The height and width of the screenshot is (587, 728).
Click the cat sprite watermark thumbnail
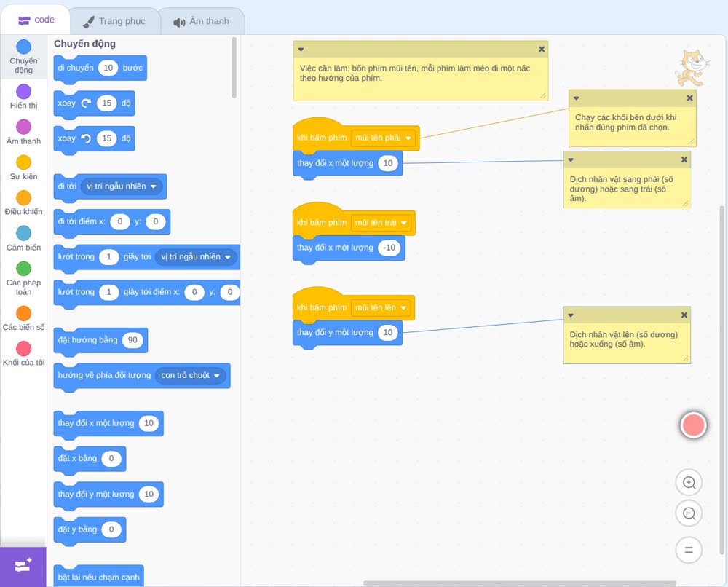[x=692, y=68]
